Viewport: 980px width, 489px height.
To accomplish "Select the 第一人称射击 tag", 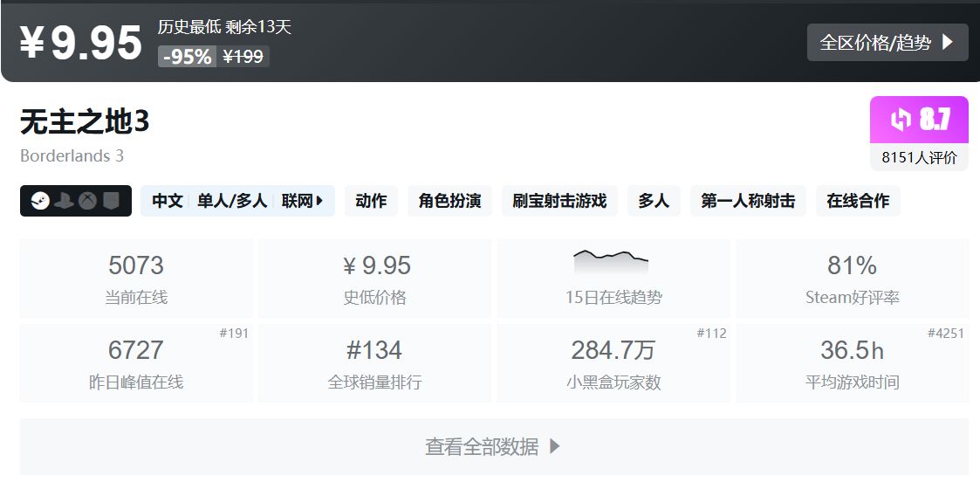I will click(748, 201).
